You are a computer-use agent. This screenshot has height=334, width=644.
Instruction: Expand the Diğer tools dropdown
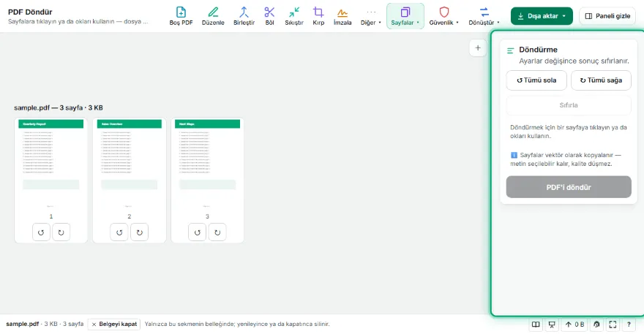(371, 16)
